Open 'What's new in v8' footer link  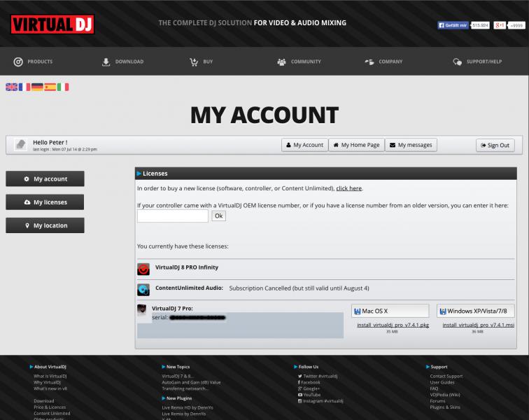pos(50,388)
